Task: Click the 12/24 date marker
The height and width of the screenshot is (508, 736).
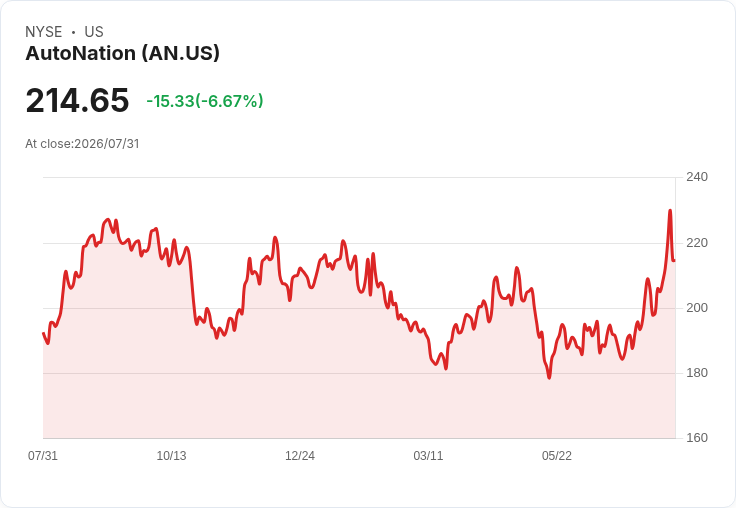Action: click(300, 455)
